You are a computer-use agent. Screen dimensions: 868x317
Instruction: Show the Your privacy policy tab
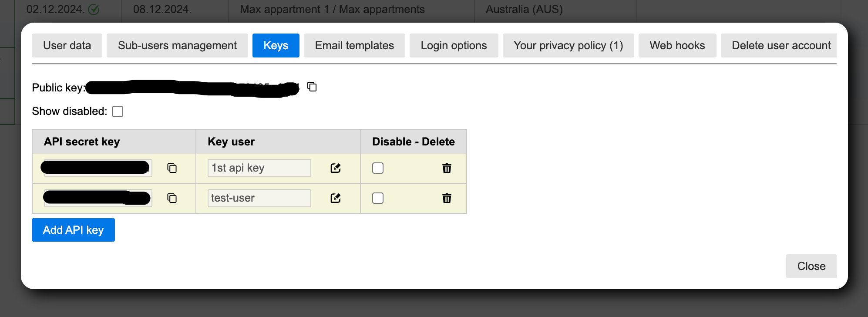tap(568, 45)
